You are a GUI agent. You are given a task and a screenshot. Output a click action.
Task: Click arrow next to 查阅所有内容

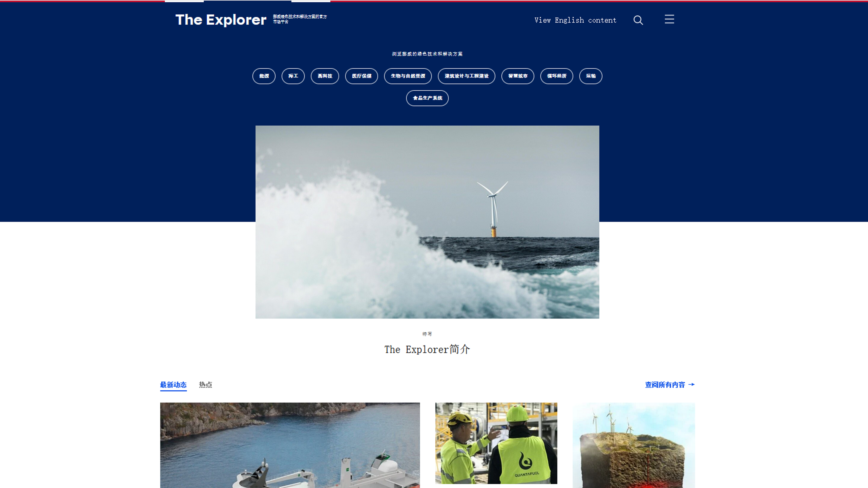(x=691, y=384)
